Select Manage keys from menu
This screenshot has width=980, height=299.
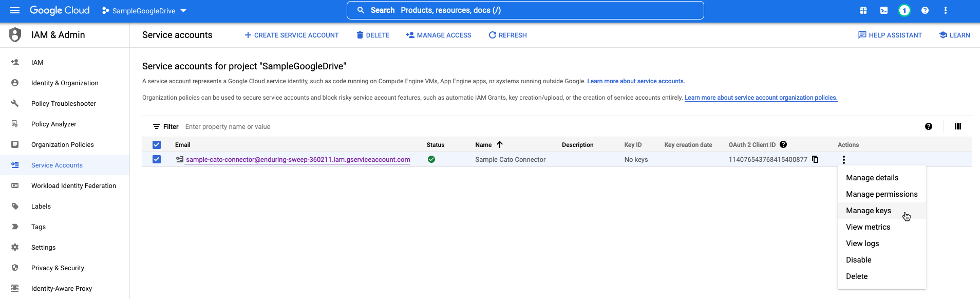click(882, 211)
